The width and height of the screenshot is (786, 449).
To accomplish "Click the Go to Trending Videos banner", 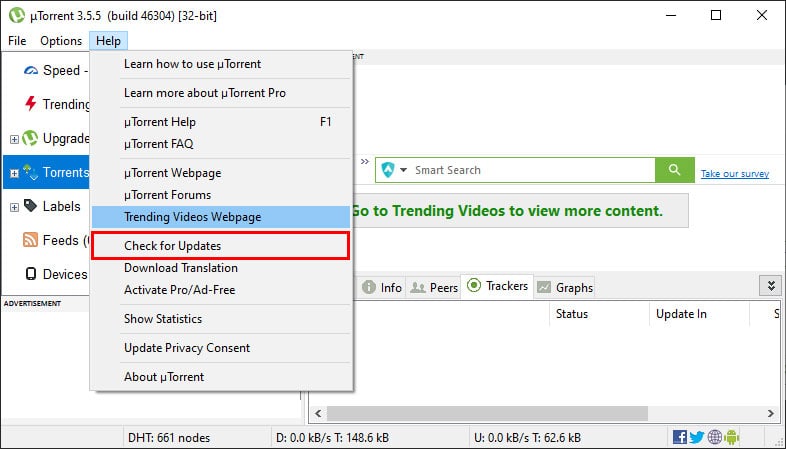I will click(x=519, y=211).
